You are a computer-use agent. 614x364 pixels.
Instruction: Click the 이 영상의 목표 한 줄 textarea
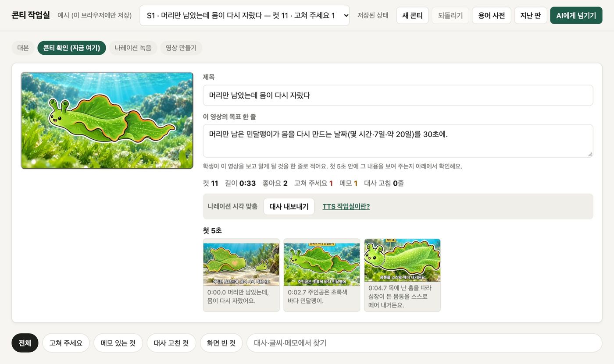coord(398,141)
